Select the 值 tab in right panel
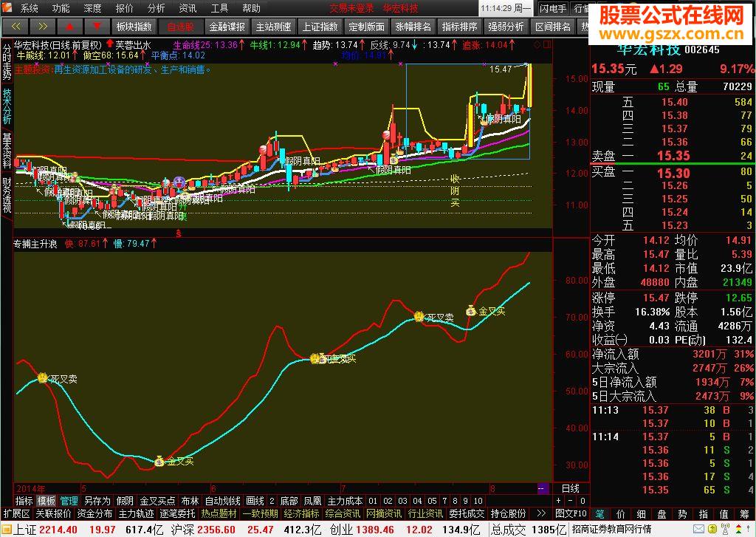 724,514
